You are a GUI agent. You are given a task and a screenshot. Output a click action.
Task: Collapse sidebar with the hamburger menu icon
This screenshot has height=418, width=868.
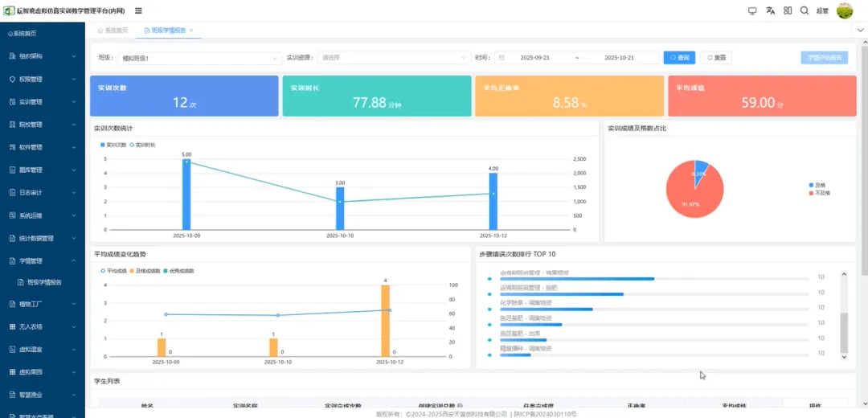[138, 10]
